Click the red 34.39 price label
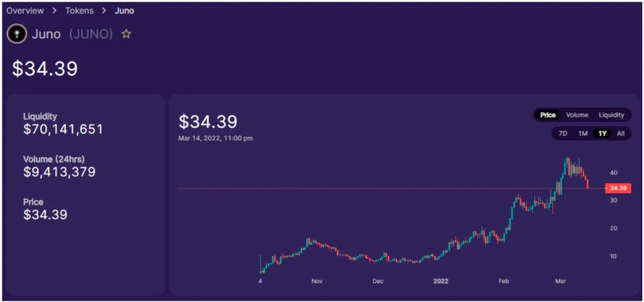This screenshot has height=302, width=644. point(618,188)
